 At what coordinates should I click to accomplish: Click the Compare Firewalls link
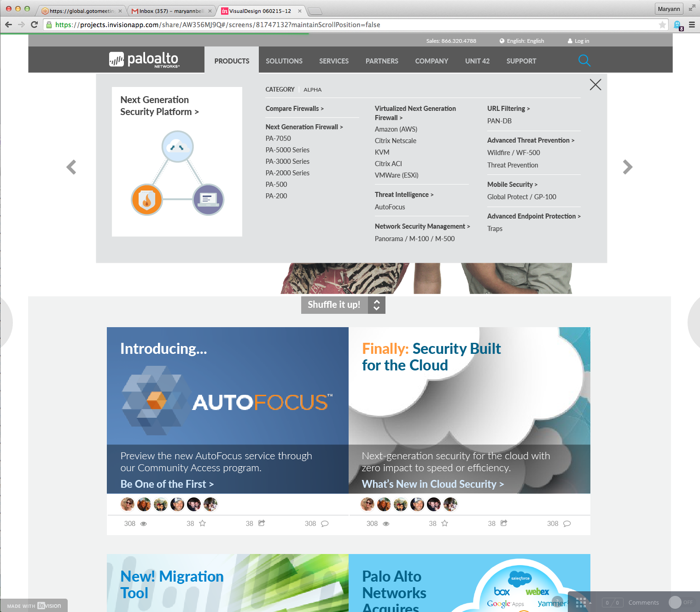pyautogui.click(x=294, y=108)
